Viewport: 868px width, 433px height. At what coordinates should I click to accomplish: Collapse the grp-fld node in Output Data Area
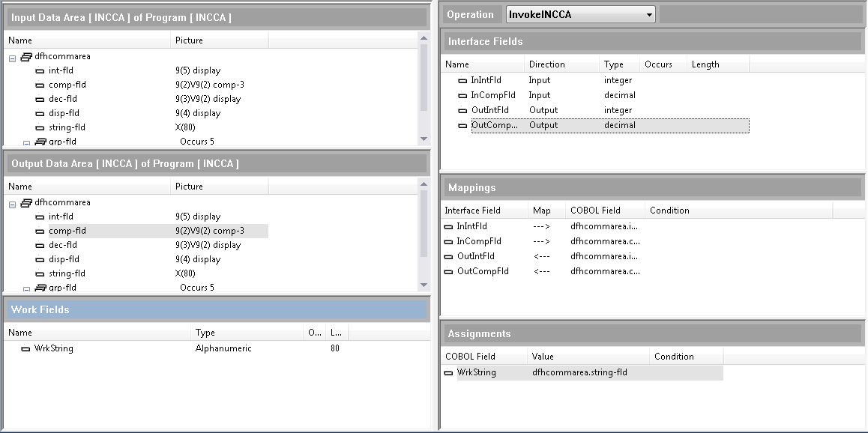click(25, 288)
